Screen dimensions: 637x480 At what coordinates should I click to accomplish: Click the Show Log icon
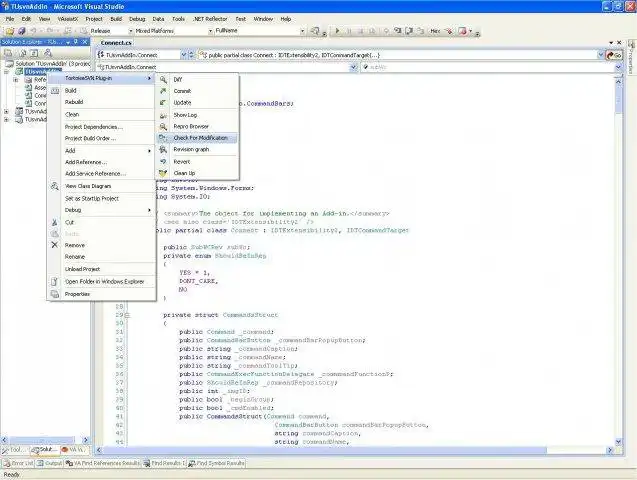163,115
